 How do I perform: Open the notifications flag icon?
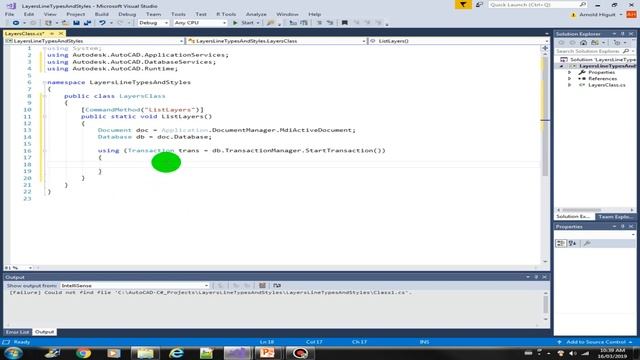tap(463, 4)
